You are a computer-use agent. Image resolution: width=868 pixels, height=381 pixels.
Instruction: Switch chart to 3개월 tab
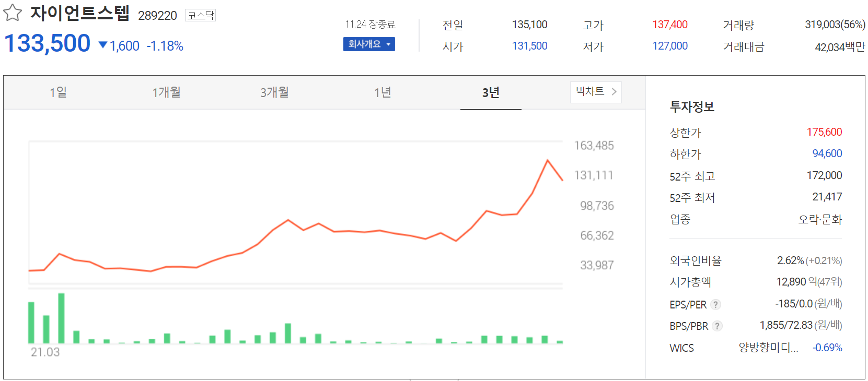point(274,92)
